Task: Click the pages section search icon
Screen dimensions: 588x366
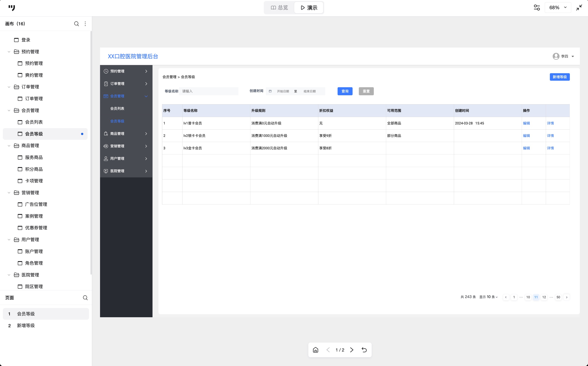Action: [85, 298]
